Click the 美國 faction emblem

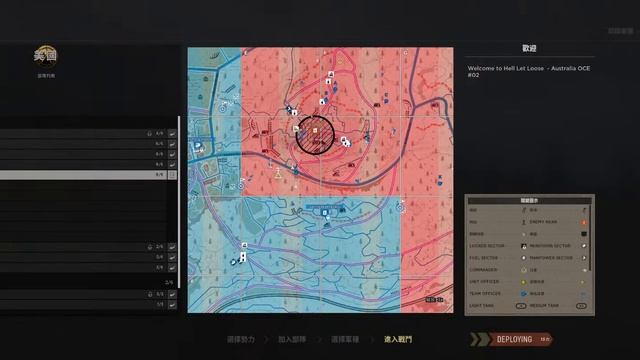(45, 56)
